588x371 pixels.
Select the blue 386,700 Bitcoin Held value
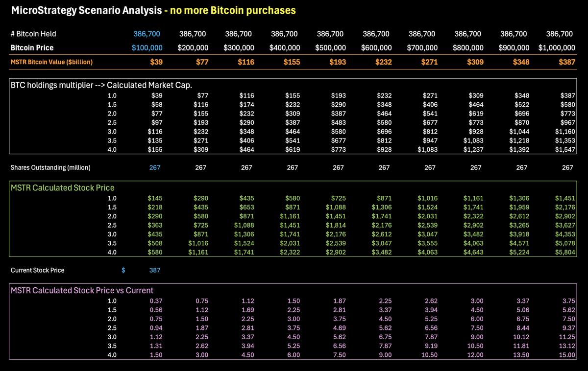coord(147,33)
